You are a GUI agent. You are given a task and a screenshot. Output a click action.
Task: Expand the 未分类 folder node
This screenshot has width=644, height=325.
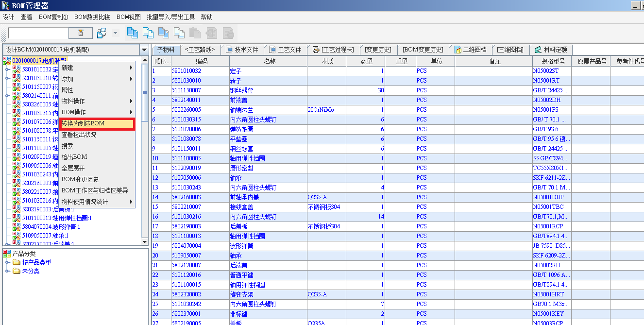click(8, 272)
